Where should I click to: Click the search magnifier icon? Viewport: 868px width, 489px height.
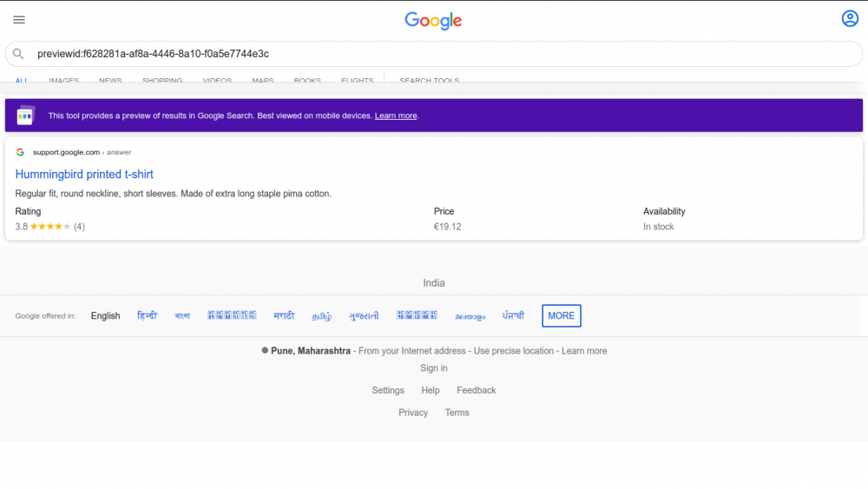(18, 54)
